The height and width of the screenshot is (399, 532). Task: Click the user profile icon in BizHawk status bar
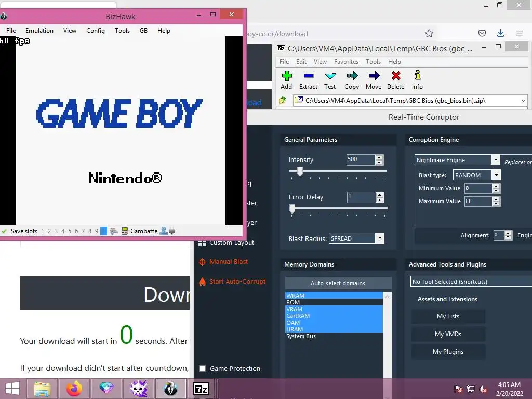pos(164,231)
